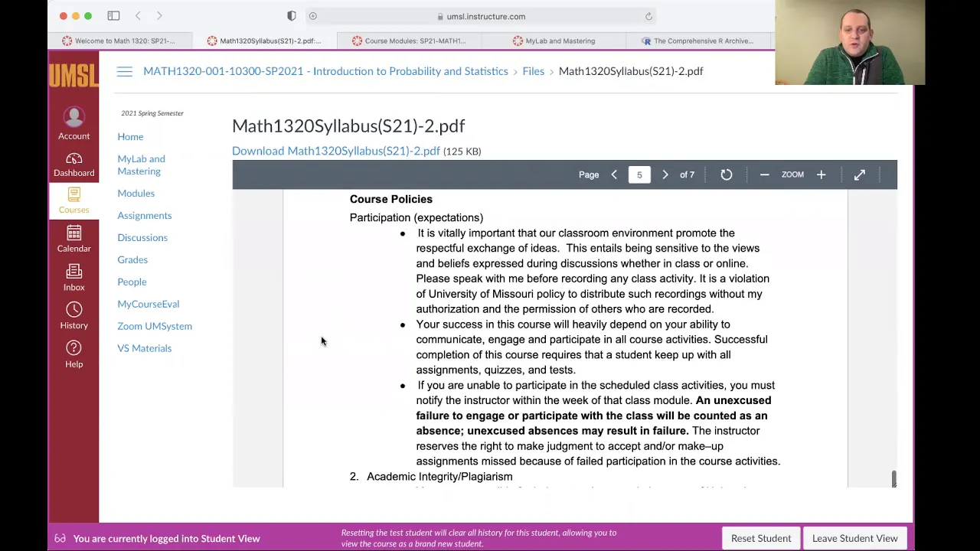The width and height of the screenshot is (980, 551).
Task: Switch to Course Modules tab
Action: [409, 41]
